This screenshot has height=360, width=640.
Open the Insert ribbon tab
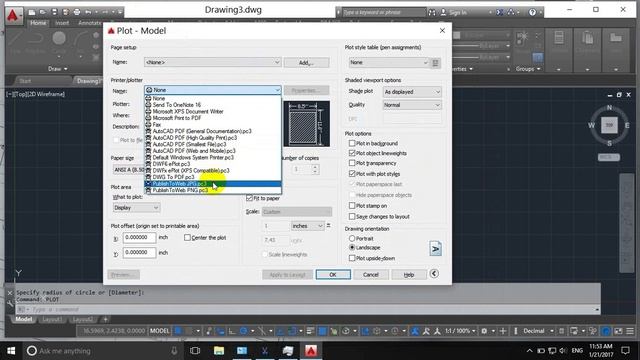tap(62, 23)
